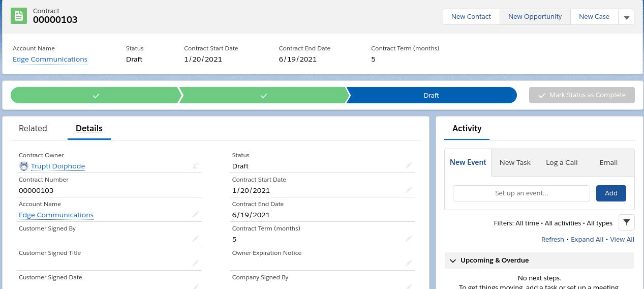This screenshot has height=289, width=644.
Task: Click header Contract Term value 5
Action: pyautogui.click(x=373, y=59)
